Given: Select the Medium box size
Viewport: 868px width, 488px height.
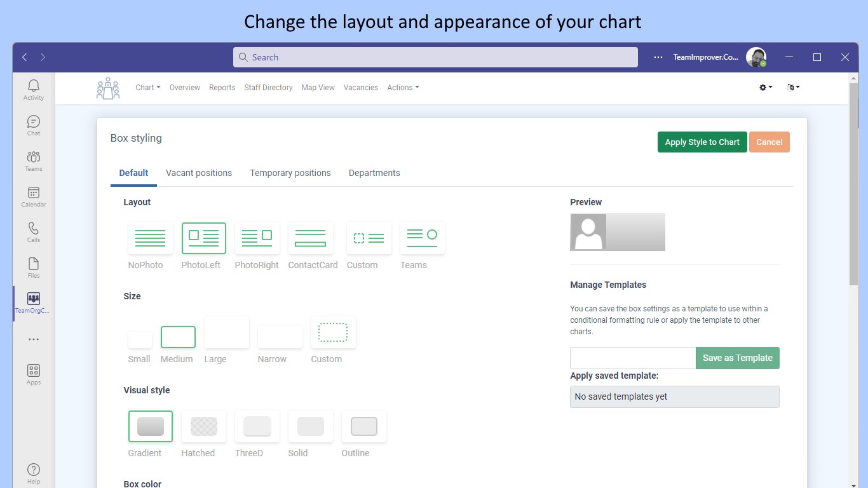Looking at the screenshot, I should 178,337.
